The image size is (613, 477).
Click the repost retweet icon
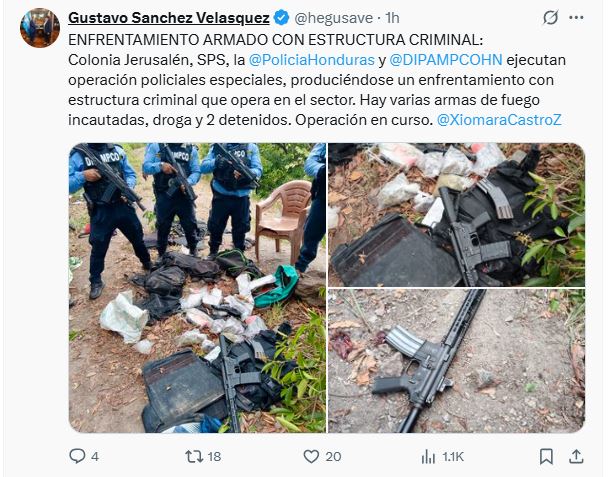[x=194, y=456]
